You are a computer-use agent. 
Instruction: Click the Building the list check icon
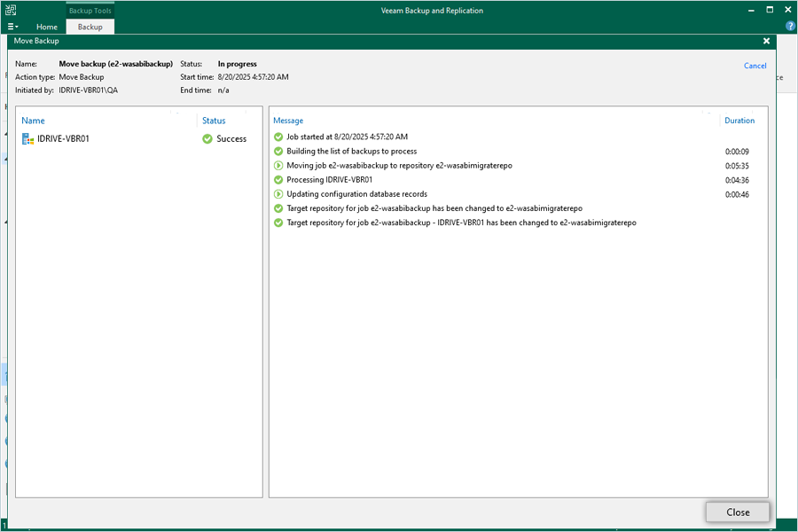tap(278, 152)
